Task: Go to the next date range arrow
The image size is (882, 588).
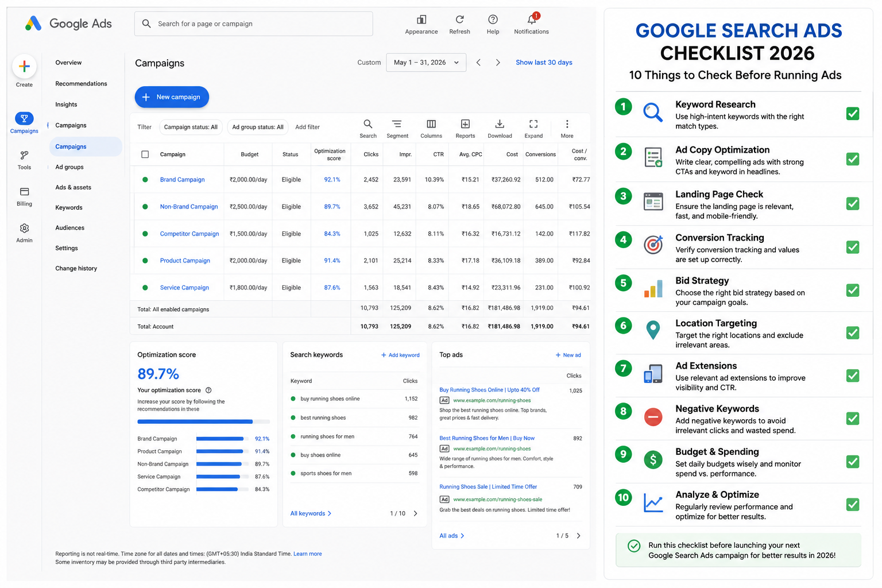Action: 498,63
